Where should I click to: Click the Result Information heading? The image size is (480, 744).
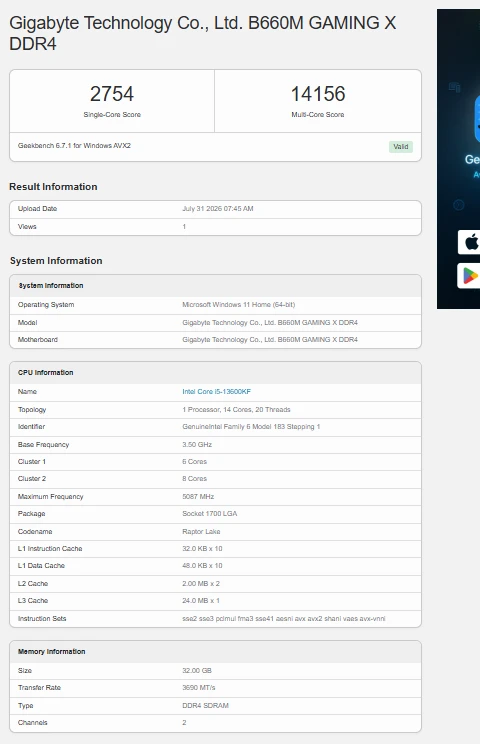pos(53,186)
